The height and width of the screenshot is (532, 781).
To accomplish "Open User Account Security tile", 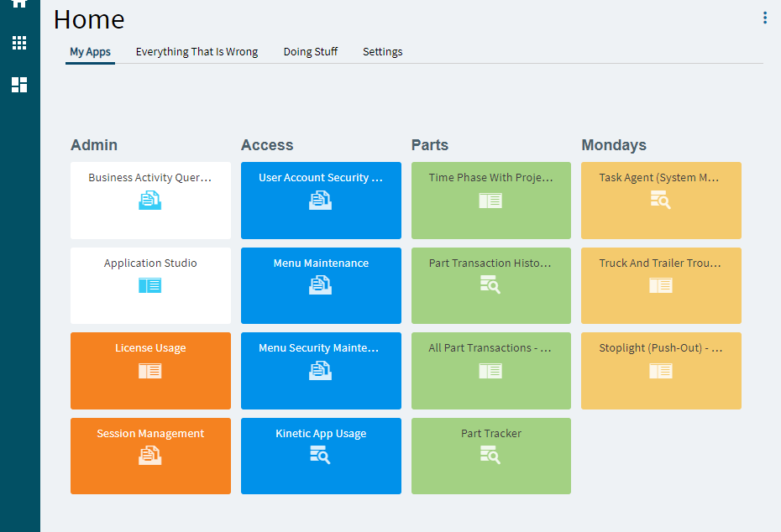I will click(321, 200).
